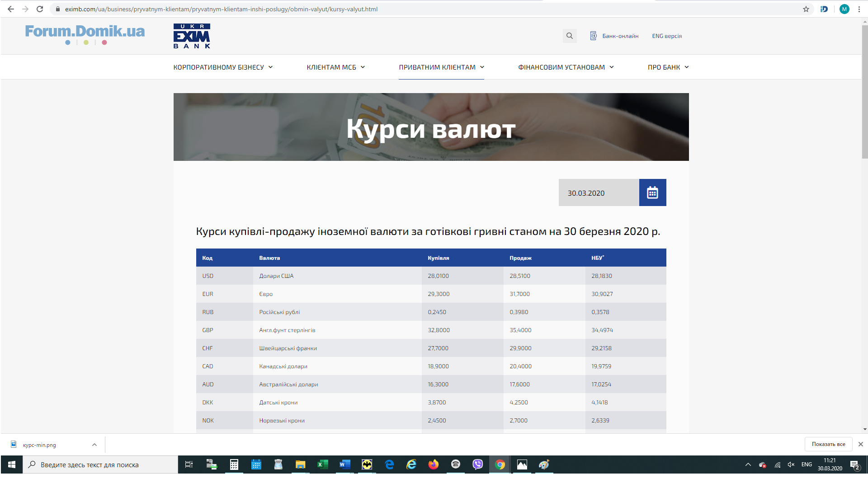868x488 pixels.
Task: Click the USD row code
Action: point(208,276)
